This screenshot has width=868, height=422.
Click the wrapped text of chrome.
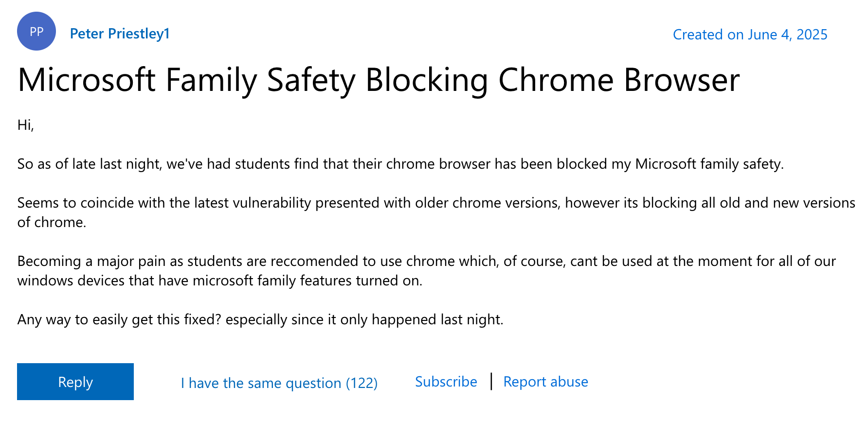tap(52, 222)
